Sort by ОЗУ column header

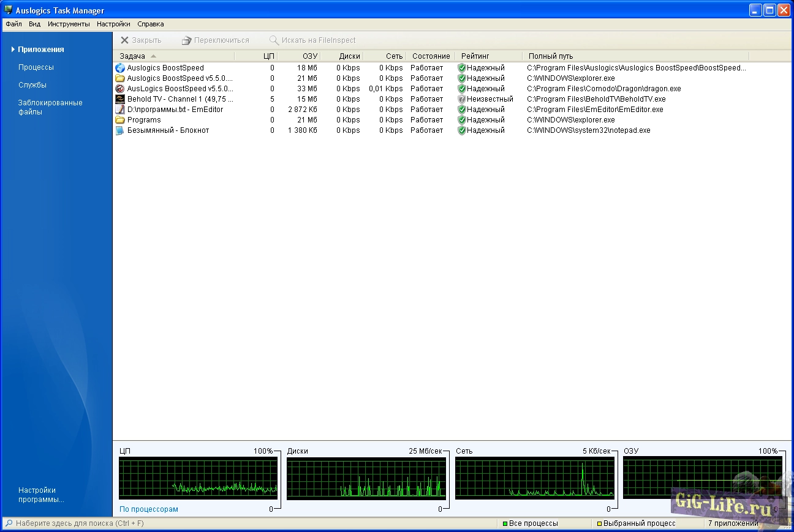(x=309, y=56)
